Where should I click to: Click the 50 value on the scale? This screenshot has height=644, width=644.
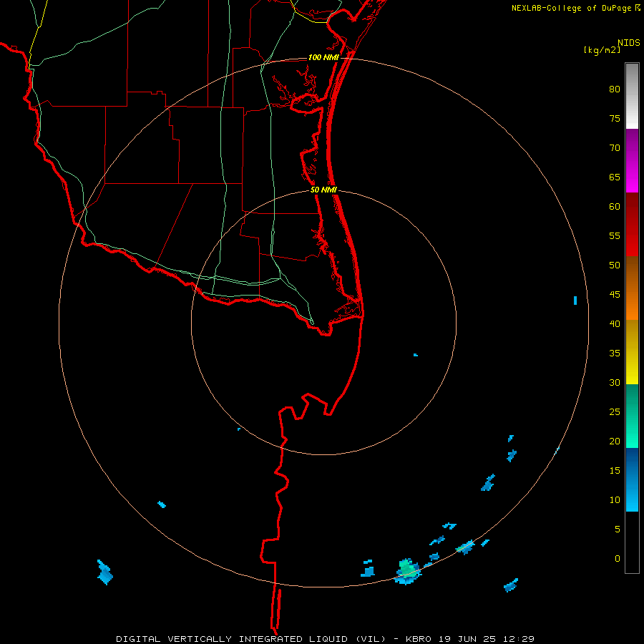(x=615, y=265)
